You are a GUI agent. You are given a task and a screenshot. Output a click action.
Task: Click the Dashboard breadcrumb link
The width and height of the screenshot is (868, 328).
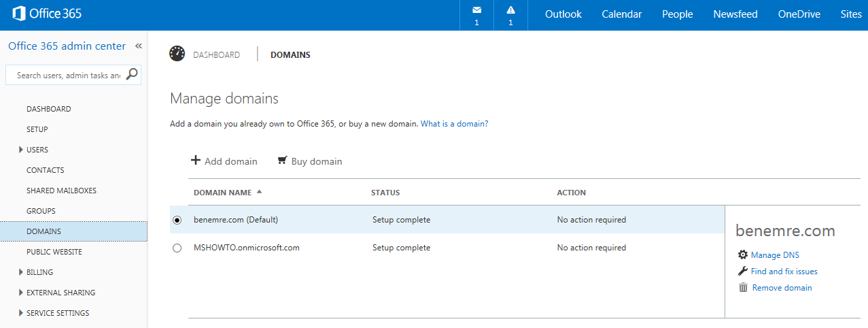click(x=216, y=55)
